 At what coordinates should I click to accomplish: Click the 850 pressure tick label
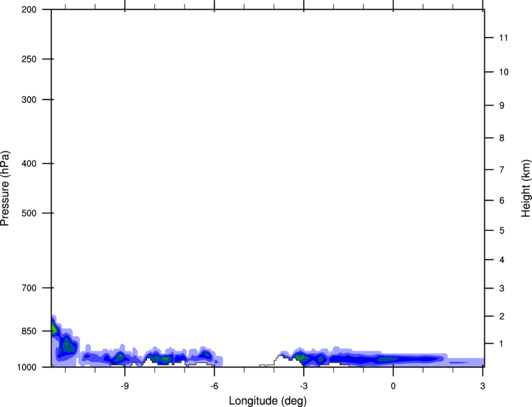coord(29,331)
